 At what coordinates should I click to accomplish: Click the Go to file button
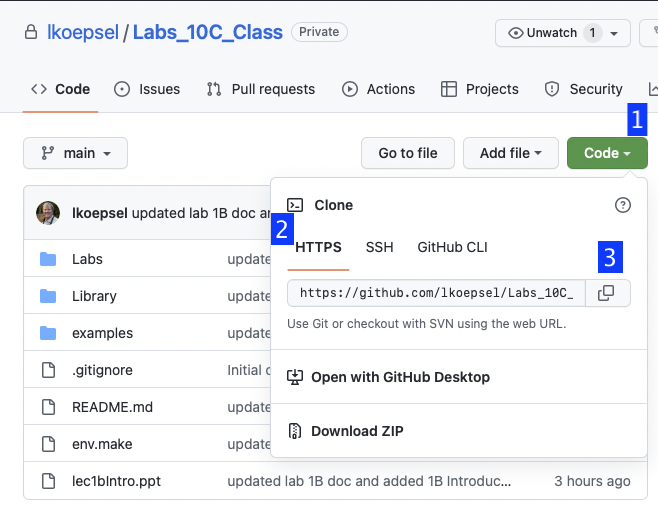(x=408, y=153)
